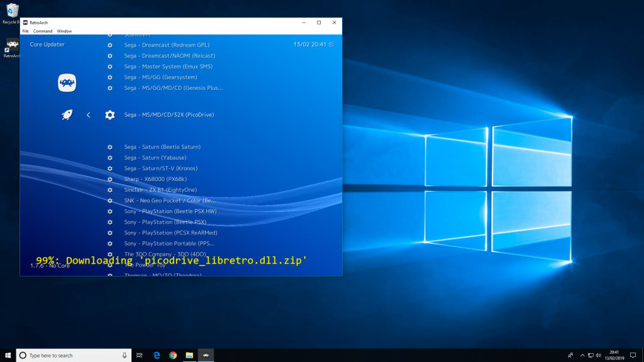The width and height of the screenshot is (644, 362).
Task: Click gear icon next to SNK Neo Geo Pocket
Action: pos(109,200)
